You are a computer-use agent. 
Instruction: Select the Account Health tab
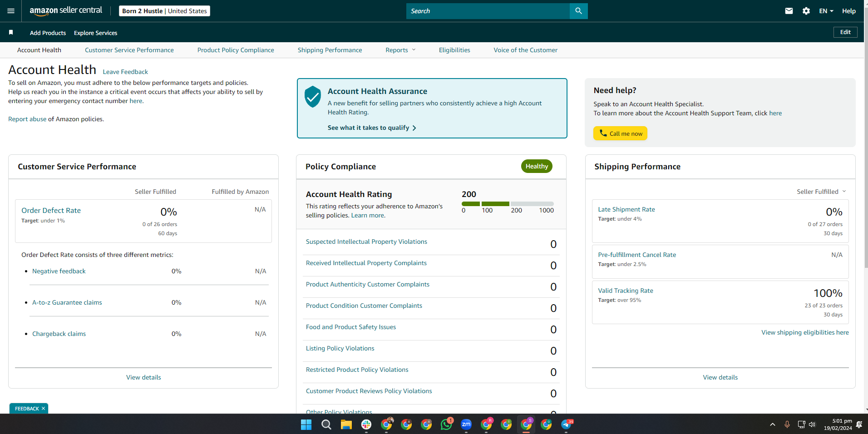pos(39,50)
